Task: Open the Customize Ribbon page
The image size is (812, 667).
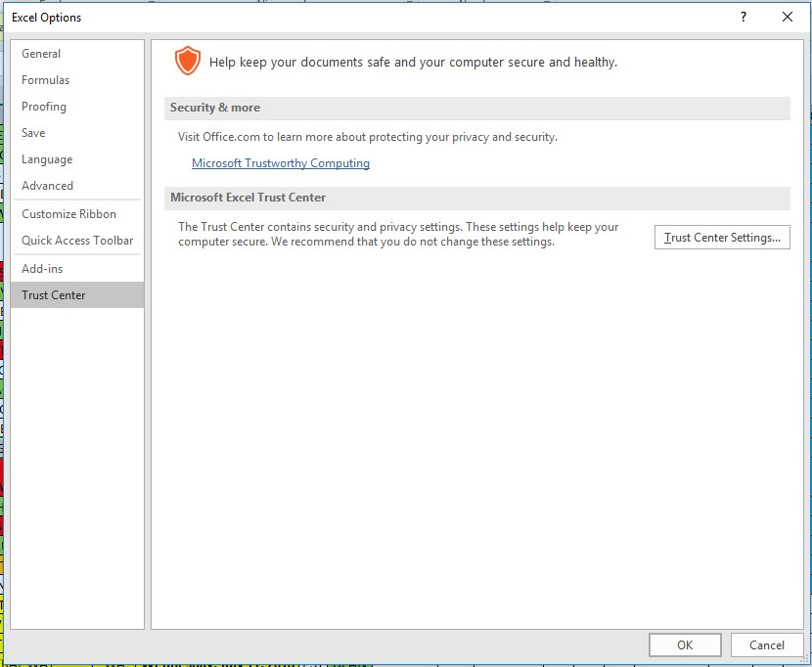Action: click(68, 214)
